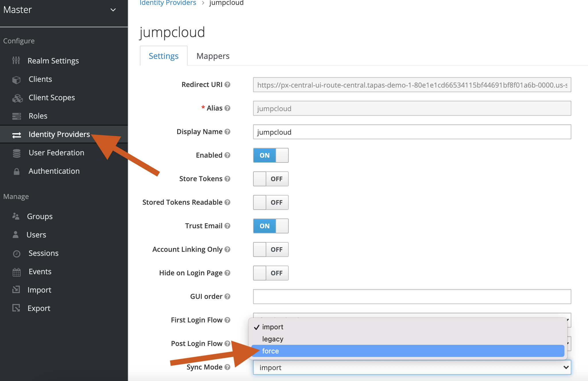This screenshot has width=588, height=381.
Task: Click the Events calendar icon
Action: [x=17, y=272]
